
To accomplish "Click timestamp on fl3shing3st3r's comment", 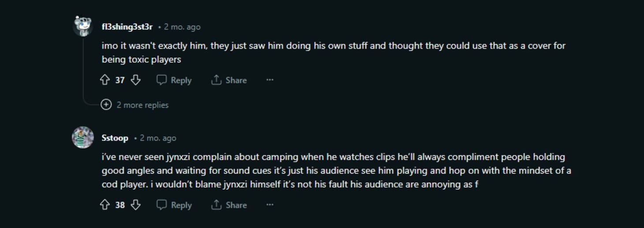I will click(x=182, y=27).
